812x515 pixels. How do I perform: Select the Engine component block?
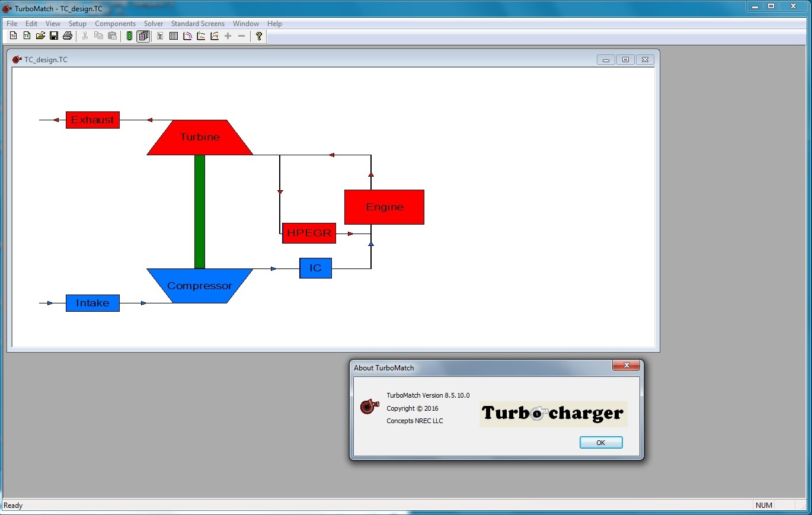pyautogui.click(x=385, y=207)
